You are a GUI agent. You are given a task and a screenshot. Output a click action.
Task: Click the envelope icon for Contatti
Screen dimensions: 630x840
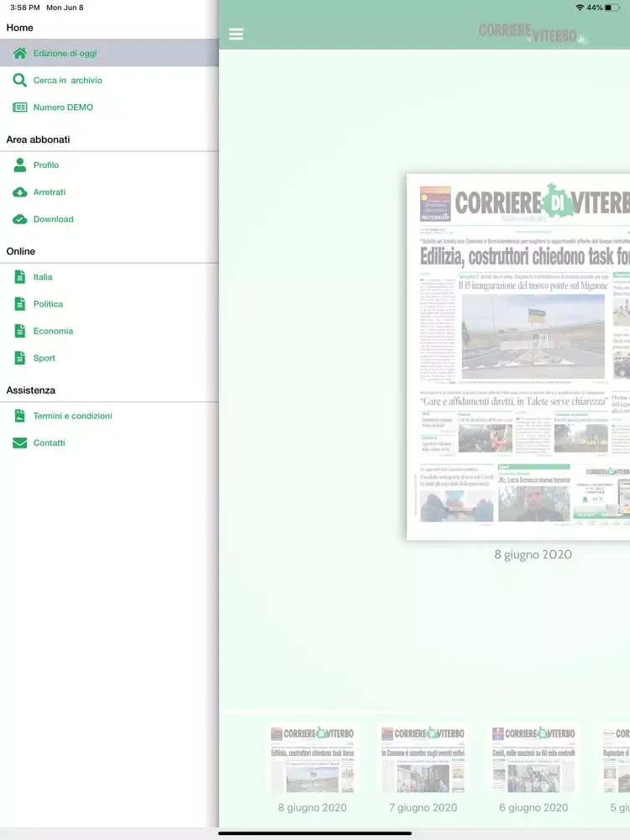coord(20,443)
